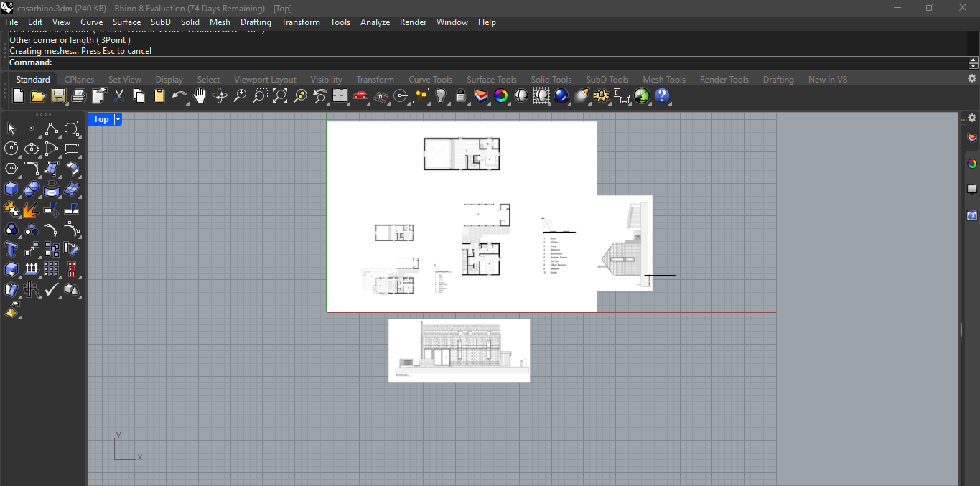
Task: Select the Sphere tool
Action: [32, 188]
